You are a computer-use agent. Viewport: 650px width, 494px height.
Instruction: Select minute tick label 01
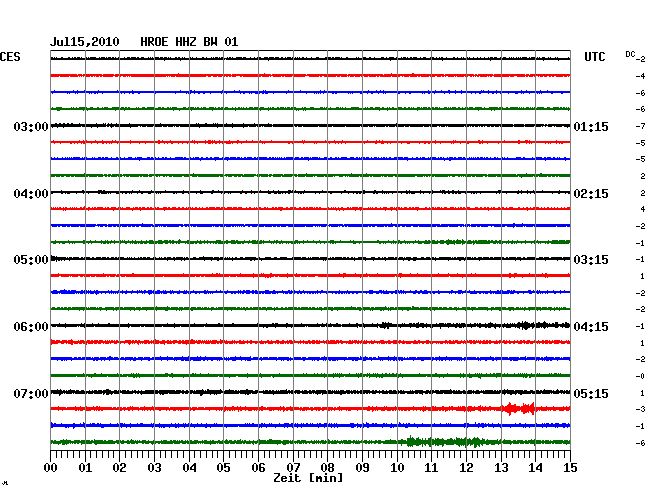pyautogui.click(x=85, y=467)
